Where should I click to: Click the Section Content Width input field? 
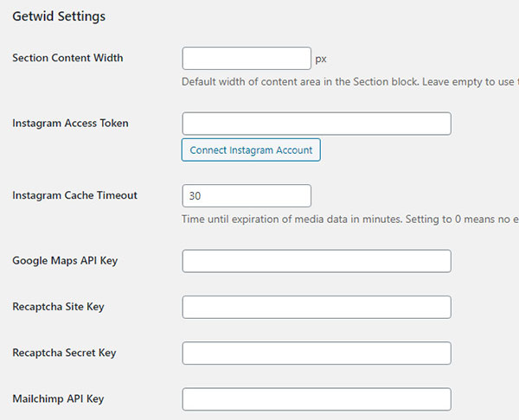tap(247, 59)
